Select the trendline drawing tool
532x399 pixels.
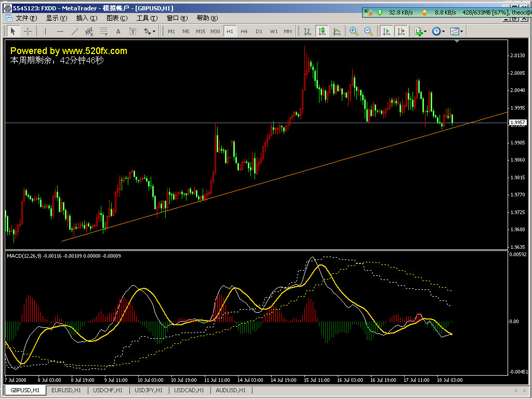[x=75, y=31]
